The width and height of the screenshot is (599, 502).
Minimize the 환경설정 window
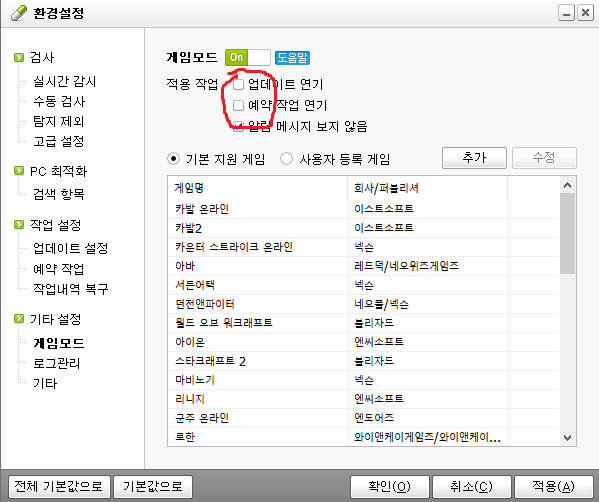(566, 13)
